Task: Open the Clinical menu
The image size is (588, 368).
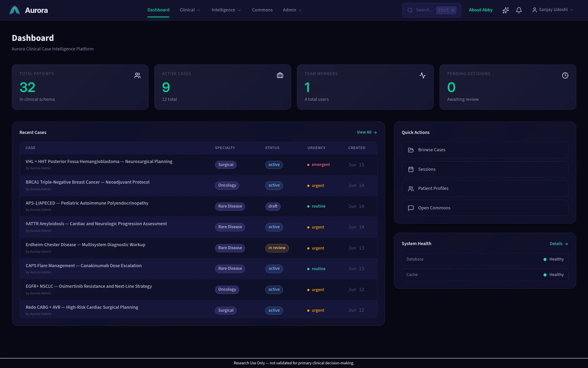Action: point(190,10)
